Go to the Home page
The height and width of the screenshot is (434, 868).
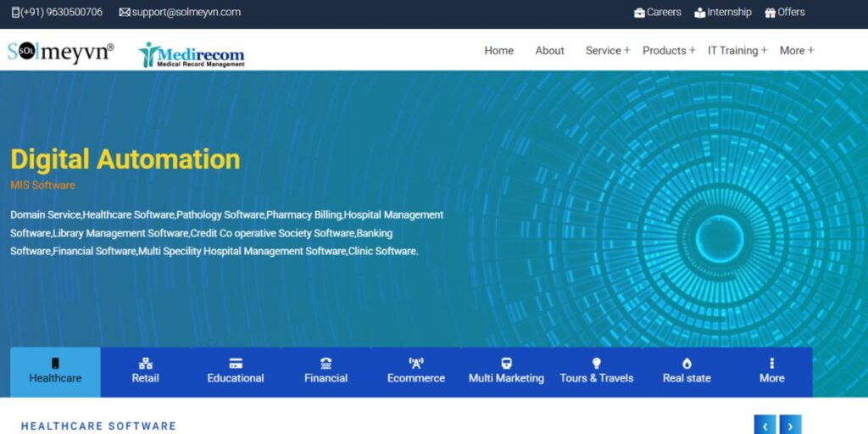[498, 51]
